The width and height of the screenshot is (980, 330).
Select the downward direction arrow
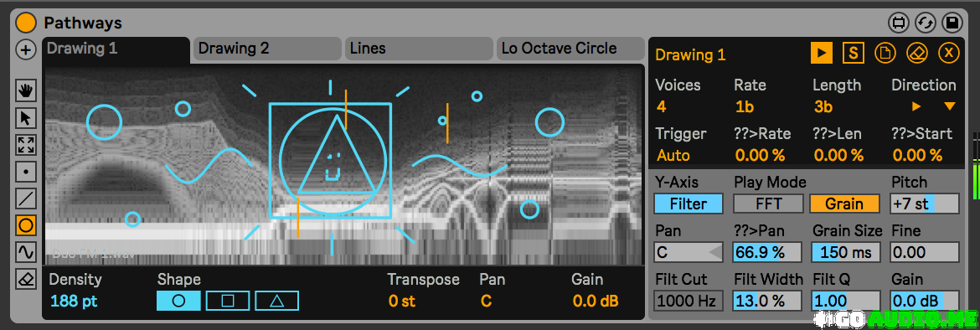(x=950, y=107)
